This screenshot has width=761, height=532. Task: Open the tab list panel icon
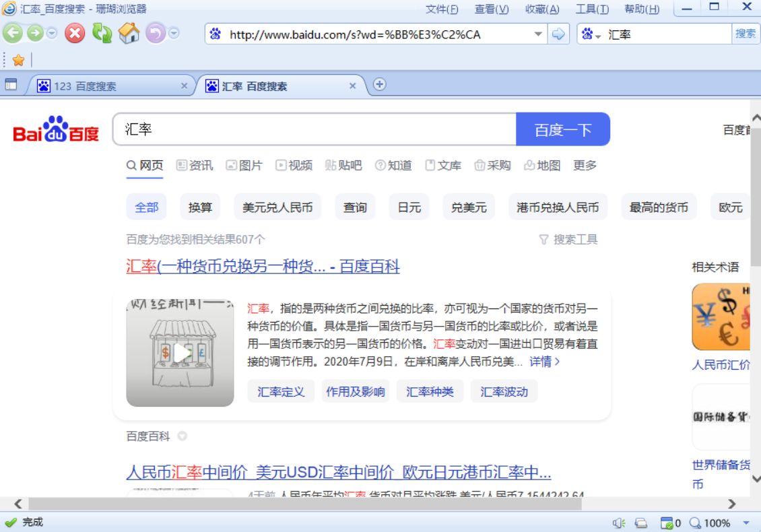[11, 85]
